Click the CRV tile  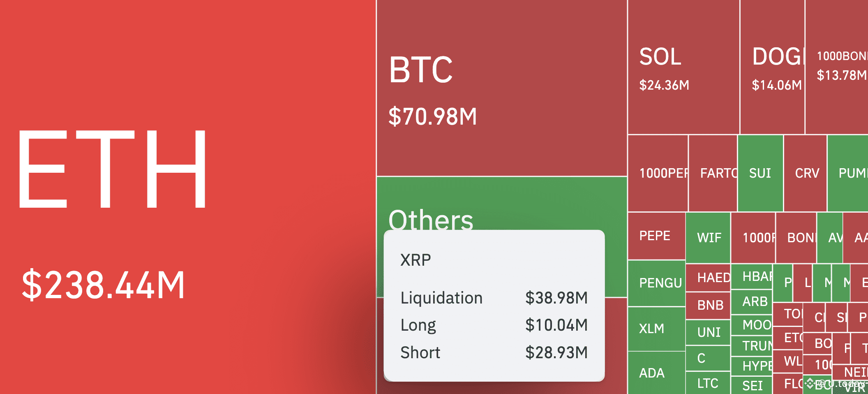pyautogui.click(x=805, y=173)
